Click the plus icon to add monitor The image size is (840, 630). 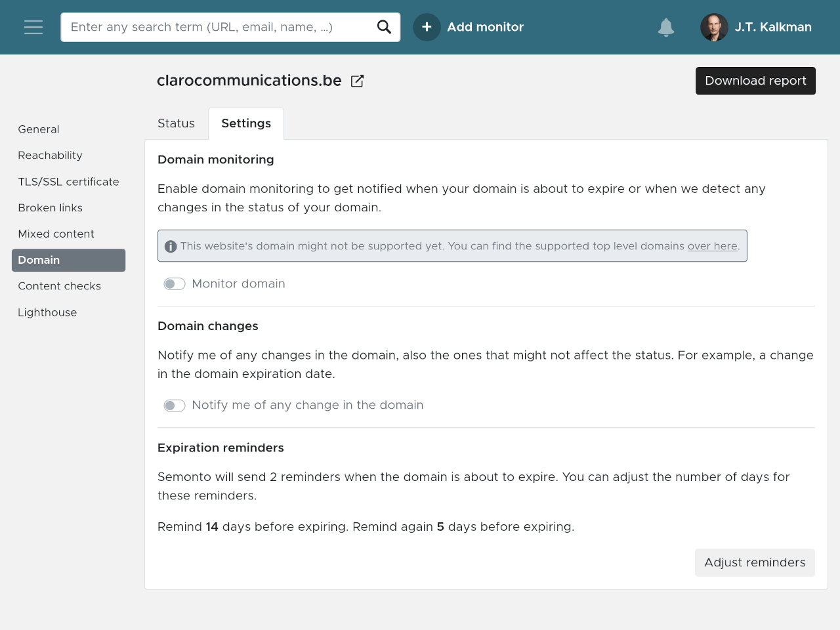(427, 27)
